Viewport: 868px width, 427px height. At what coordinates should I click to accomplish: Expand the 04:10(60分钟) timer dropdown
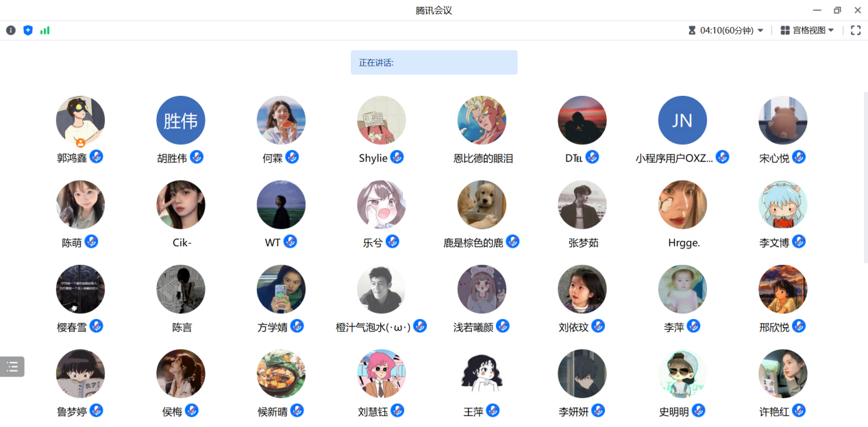[x=726, y=30]
